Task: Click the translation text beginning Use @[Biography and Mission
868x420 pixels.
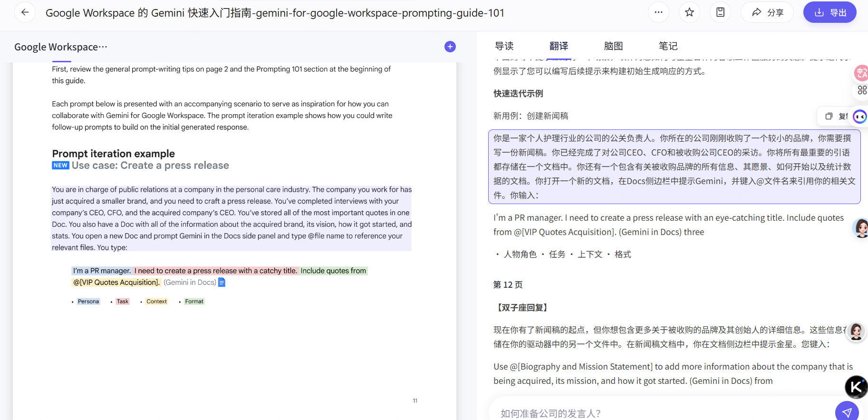Action: (673, 374)
